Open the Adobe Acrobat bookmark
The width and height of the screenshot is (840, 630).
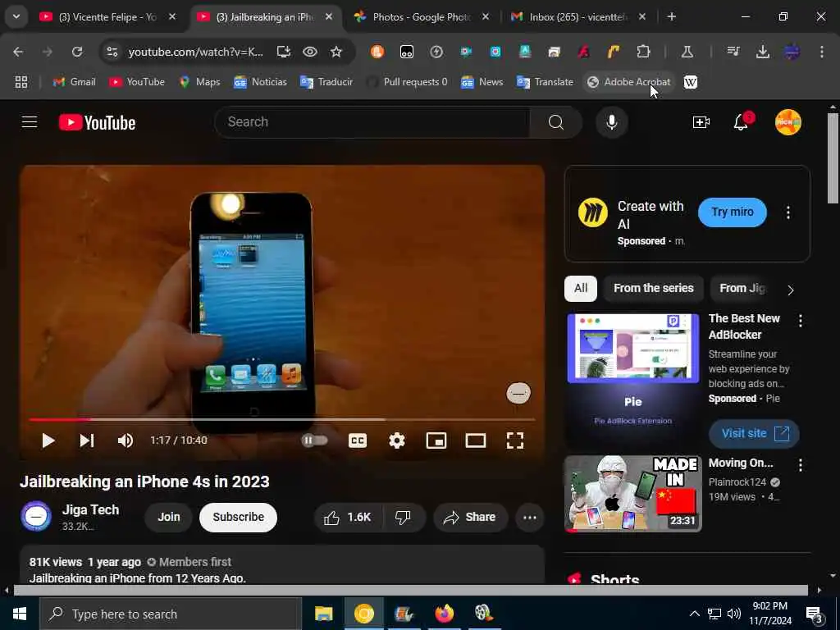(x=629, y=82)
